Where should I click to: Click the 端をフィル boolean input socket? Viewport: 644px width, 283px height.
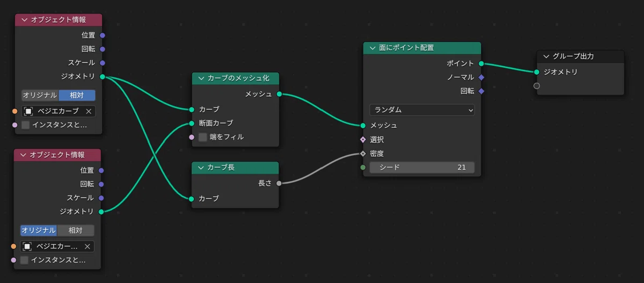[x=192, y=137]
